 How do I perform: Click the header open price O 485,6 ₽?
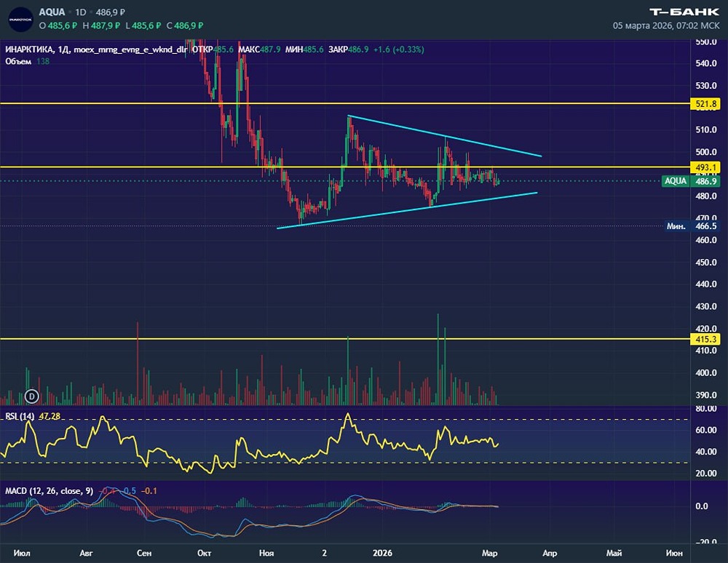point(58,25)
